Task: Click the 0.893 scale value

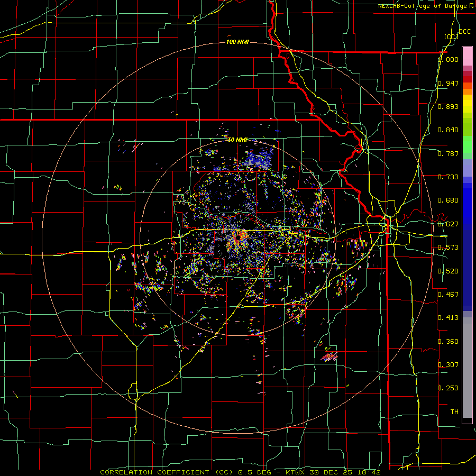Action: (448, 106)
